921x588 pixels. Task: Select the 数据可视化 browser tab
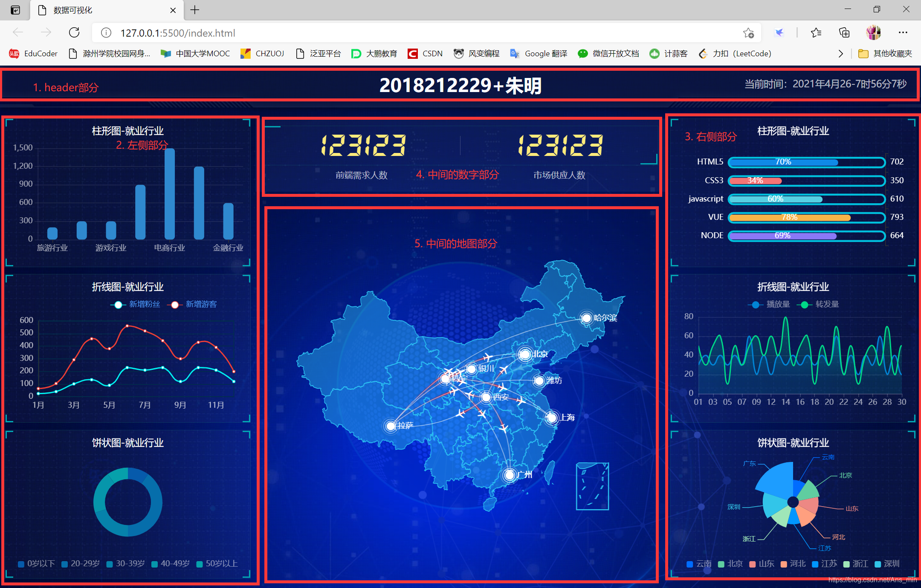click(x=107, y=10)
